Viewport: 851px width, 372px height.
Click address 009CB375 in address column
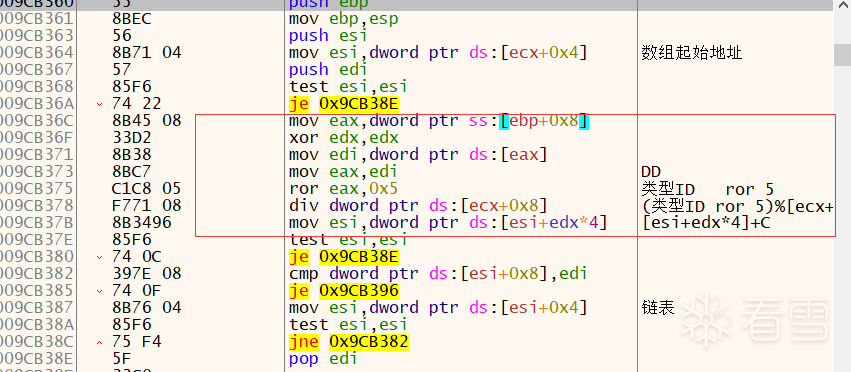(36, 188)
